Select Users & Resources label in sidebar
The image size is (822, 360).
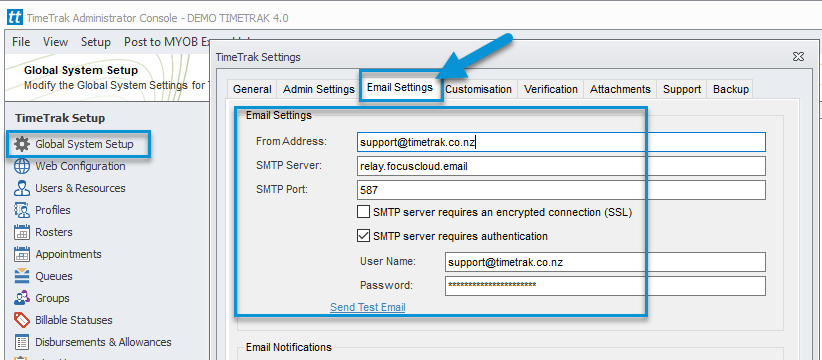(80, 188)
